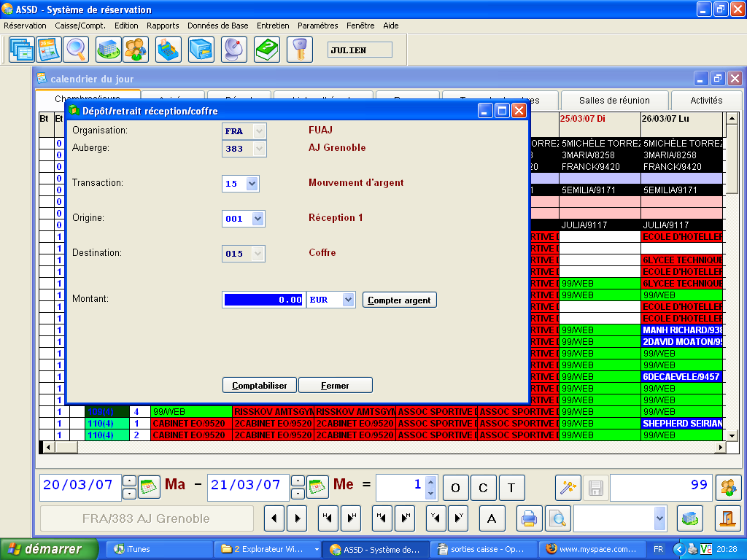Open the empty combo box in bottom bar

[x=620, y=518]
